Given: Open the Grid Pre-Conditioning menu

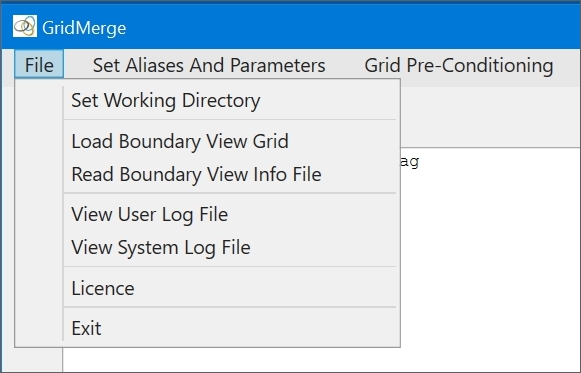Looking at the screenshot, I should (459, 66).
